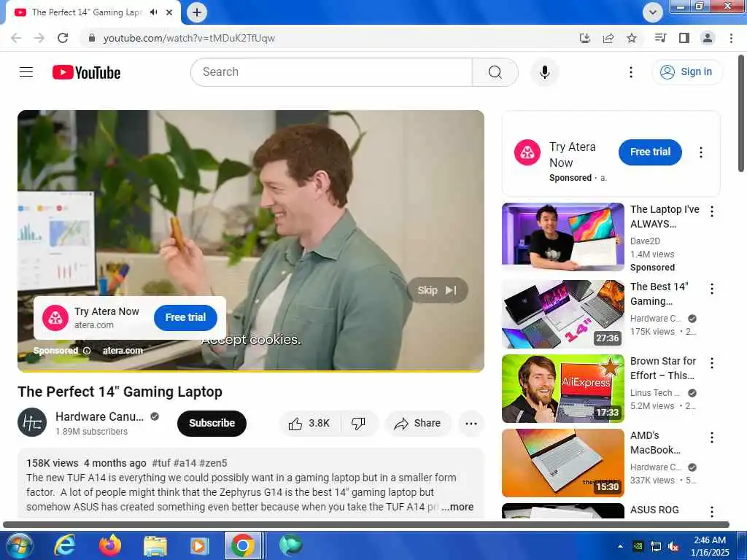
Task: Click the yellow ad progress bar
Action: click(251, 370)
